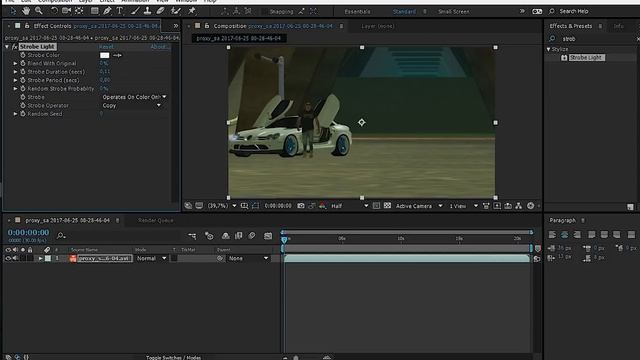The height and width of the screenshot is (360, 640).
Task: Open the Render Queue tab
Action: click(156, 220)
